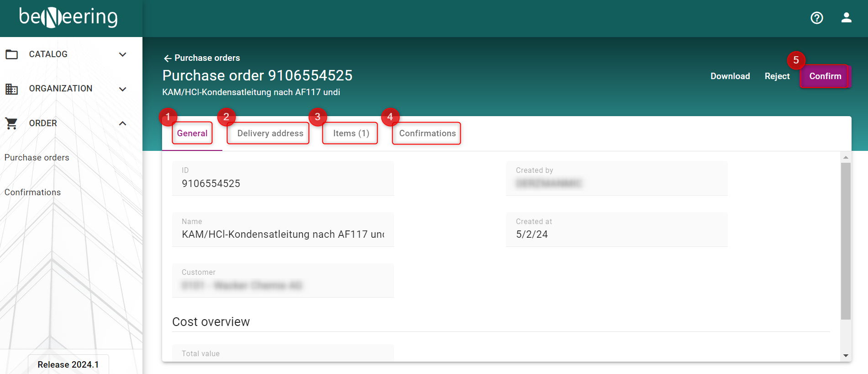
Task: Collapse the Order menu chevron
Action: click(122, 123)
